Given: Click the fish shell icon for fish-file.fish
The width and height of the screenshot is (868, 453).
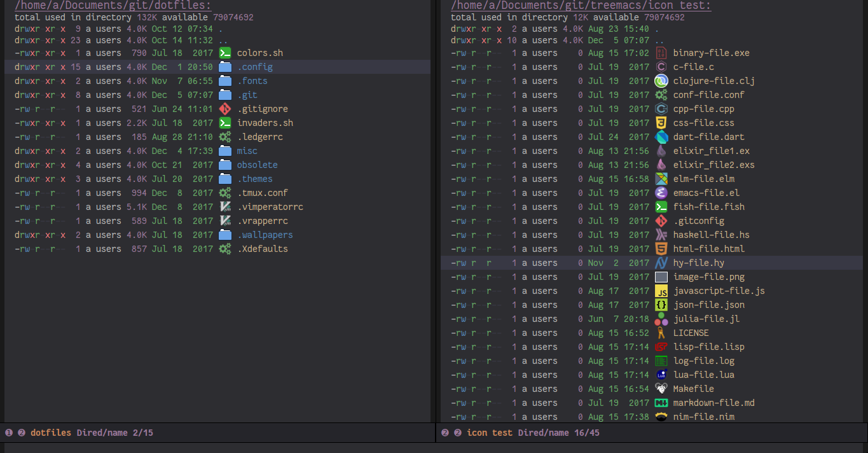Looking at the screenshot, I should point(661,207).
